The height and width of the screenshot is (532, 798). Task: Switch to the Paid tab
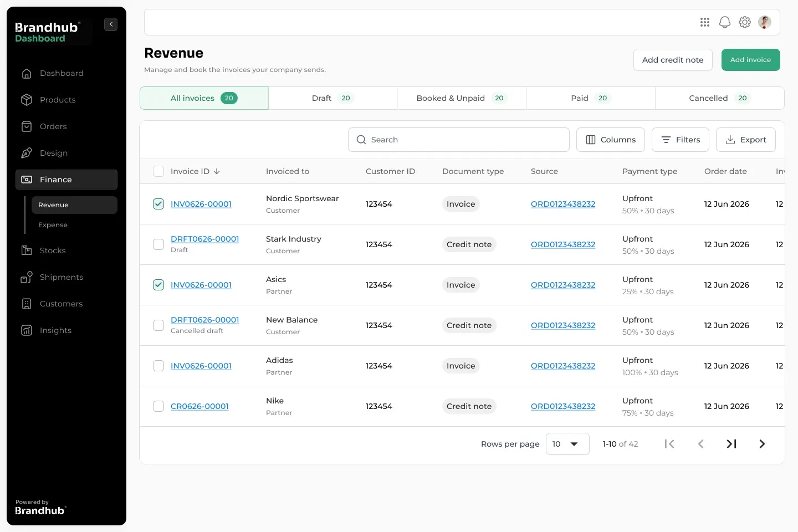point(591,98)
